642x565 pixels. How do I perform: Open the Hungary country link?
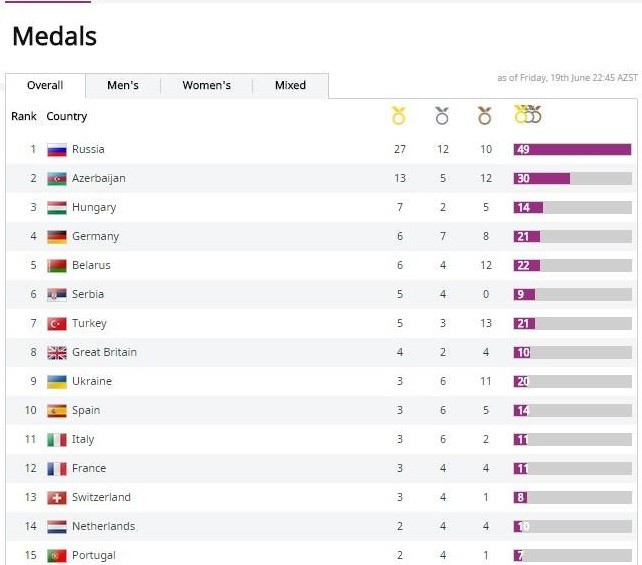click(94, 208)
